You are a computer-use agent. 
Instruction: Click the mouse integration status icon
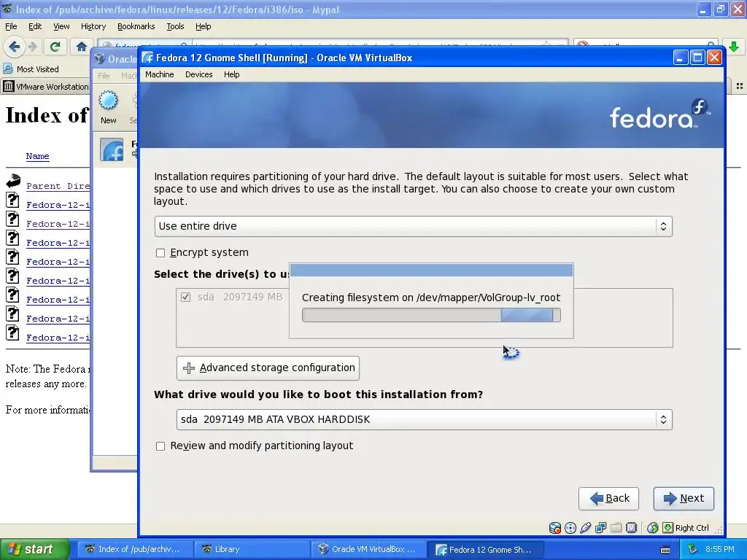[653, 528]
